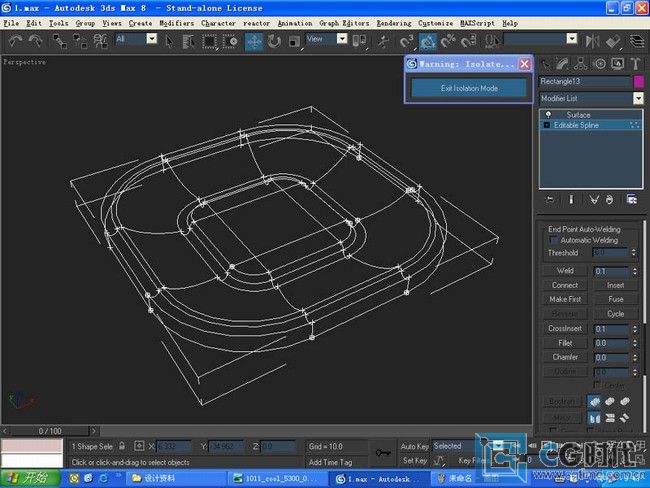Viewport: 650px width, 488px height.
Task: Open the reference coordinate 'View' dropdown
Action: click(x=342, y=39)
